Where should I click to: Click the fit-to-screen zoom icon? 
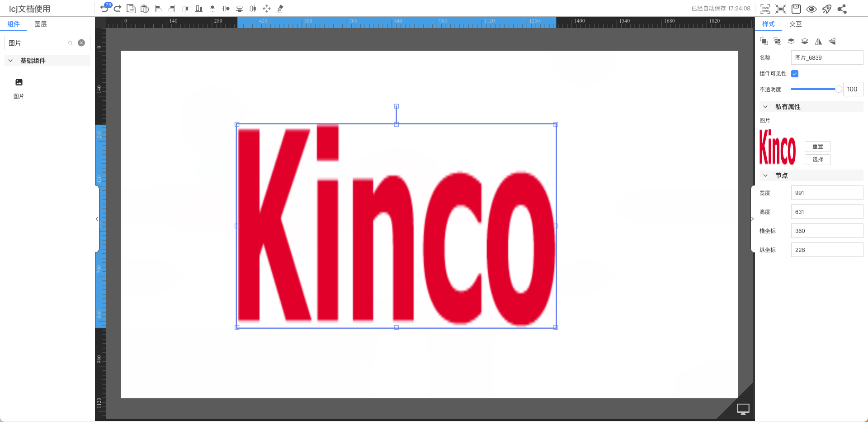(781, 9)
